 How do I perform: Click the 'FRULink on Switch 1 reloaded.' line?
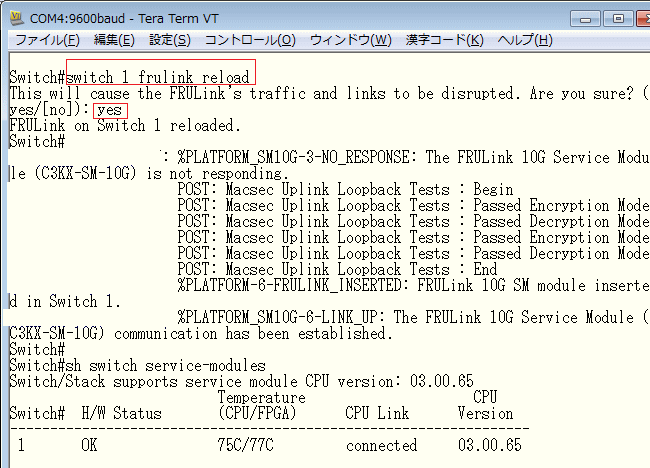(x=125, y=126)
